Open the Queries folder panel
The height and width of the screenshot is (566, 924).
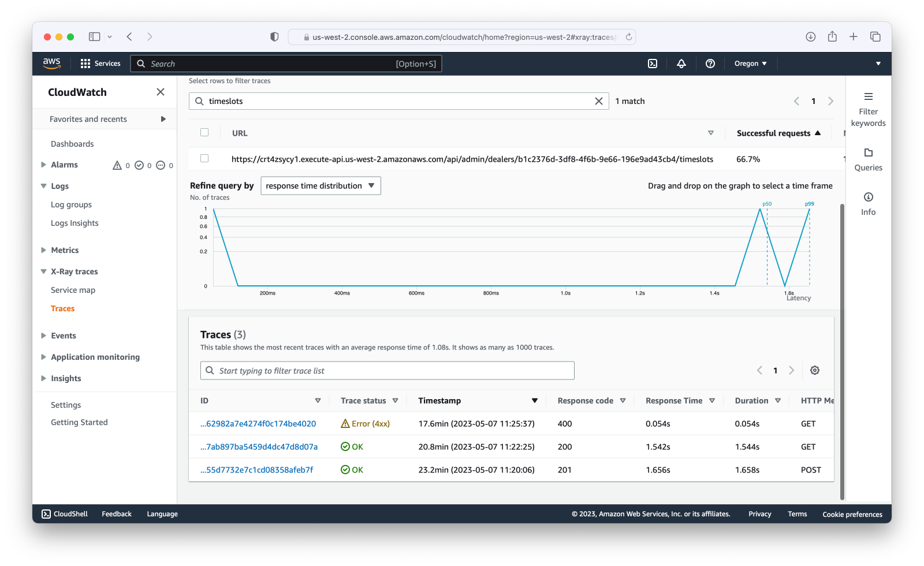(x=868, y=159)
